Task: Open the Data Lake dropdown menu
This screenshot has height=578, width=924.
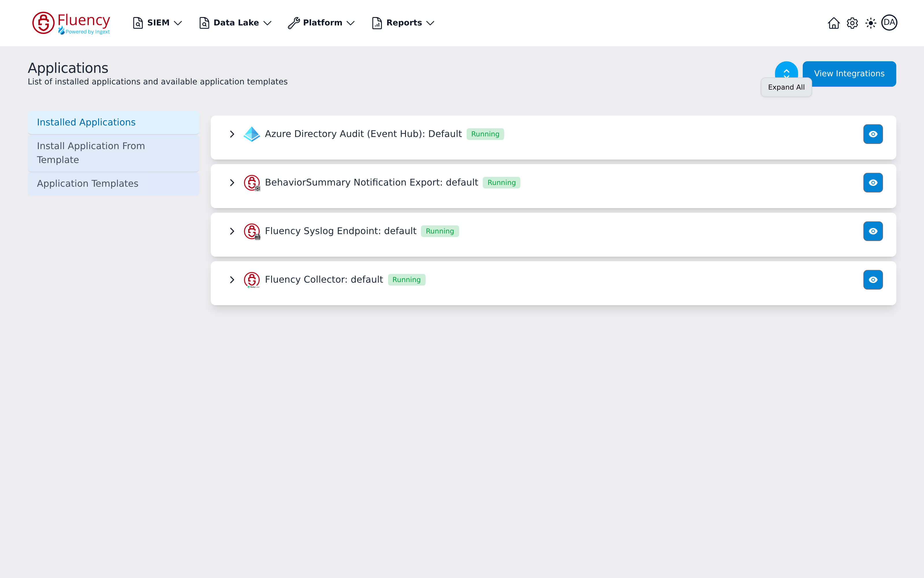Action: tap(235, 23)
